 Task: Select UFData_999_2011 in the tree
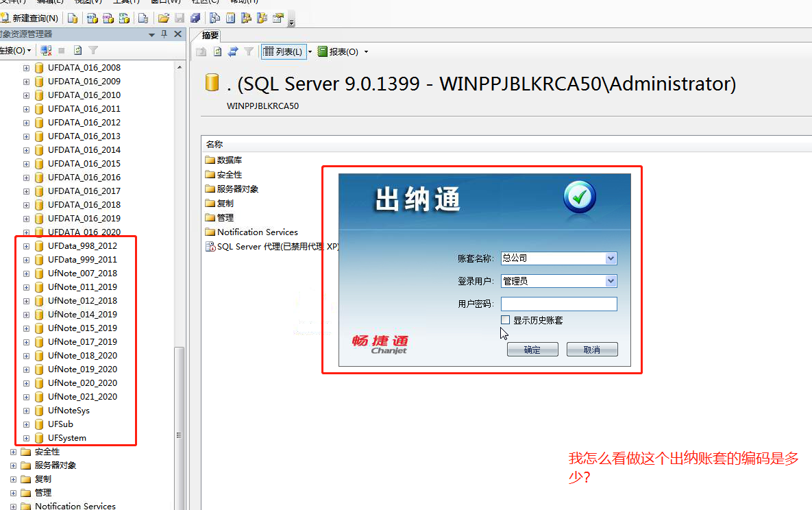pos(82,259)
